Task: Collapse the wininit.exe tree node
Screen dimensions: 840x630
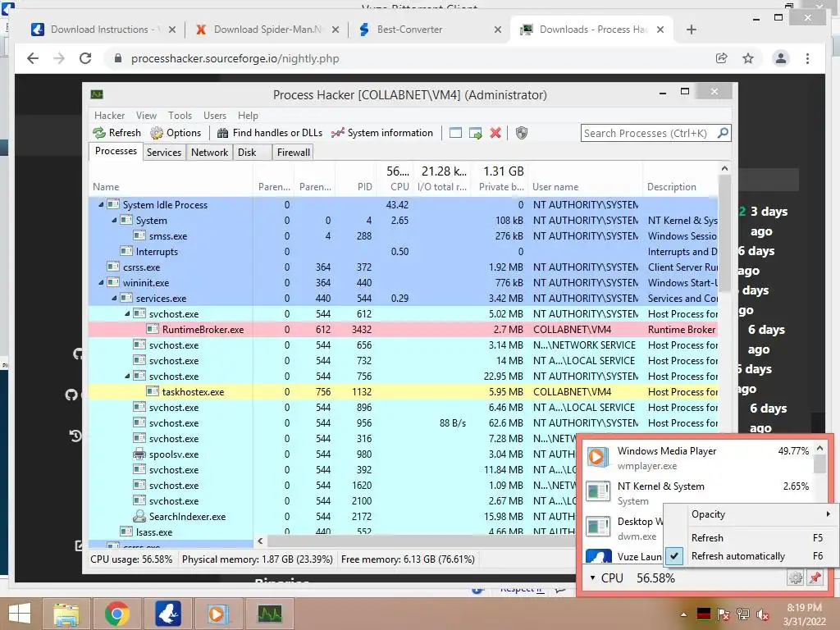Action: click(101, 282)
